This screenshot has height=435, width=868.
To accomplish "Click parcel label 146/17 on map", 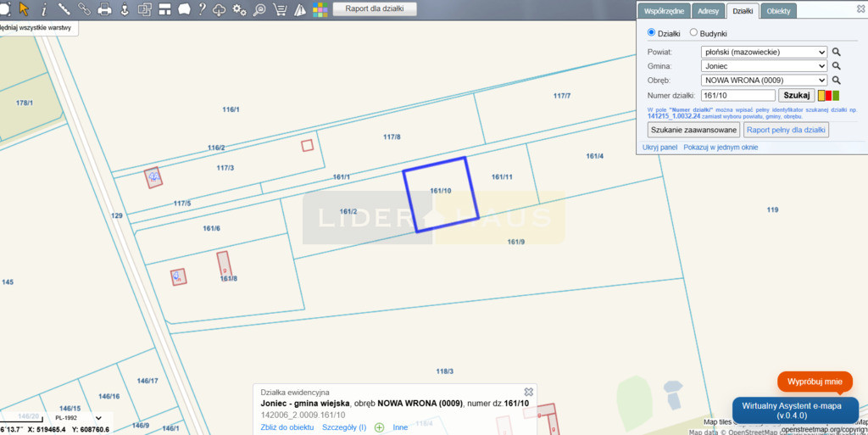I will pos(147,381).
